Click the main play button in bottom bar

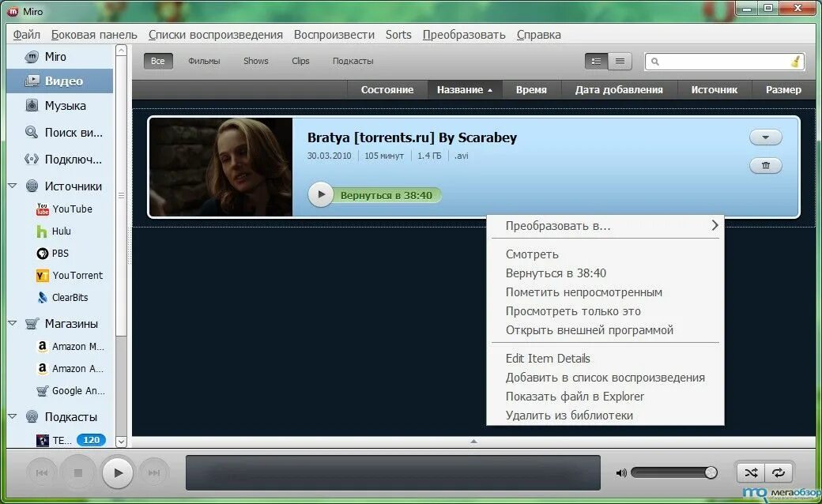118,473
